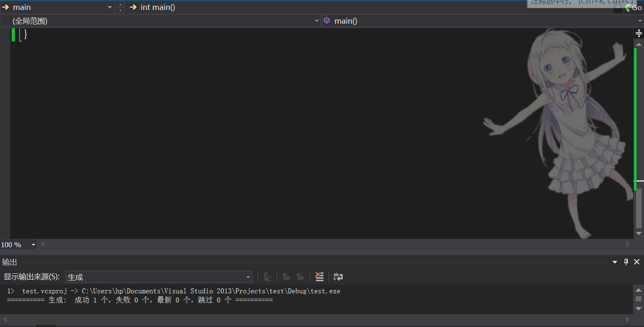This screenshot has height=327, width=644.
Task: Click the output panel scroll down arrow
Action: [639, 309]
